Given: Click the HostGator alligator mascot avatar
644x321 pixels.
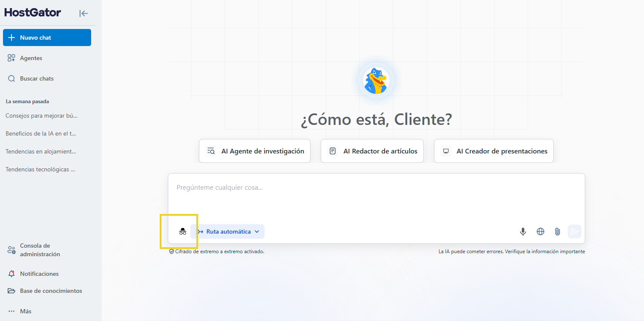Looking at the screenshot, I should (376, 81).
